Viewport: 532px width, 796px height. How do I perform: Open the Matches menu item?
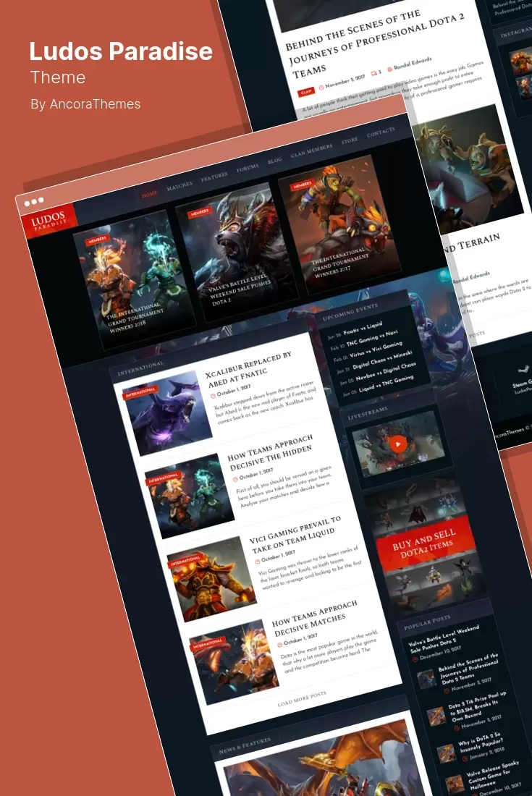tap(180, 185)
